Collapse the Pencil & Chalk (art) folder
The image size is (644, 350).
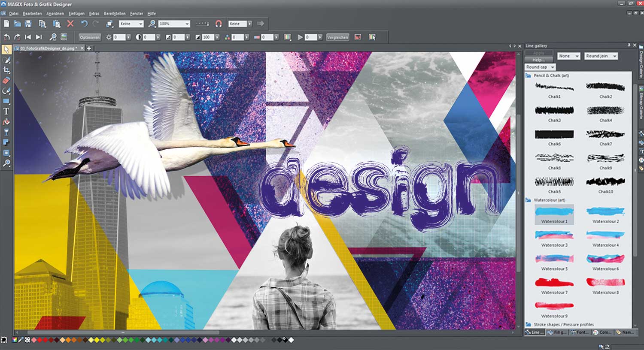(528, 75)
